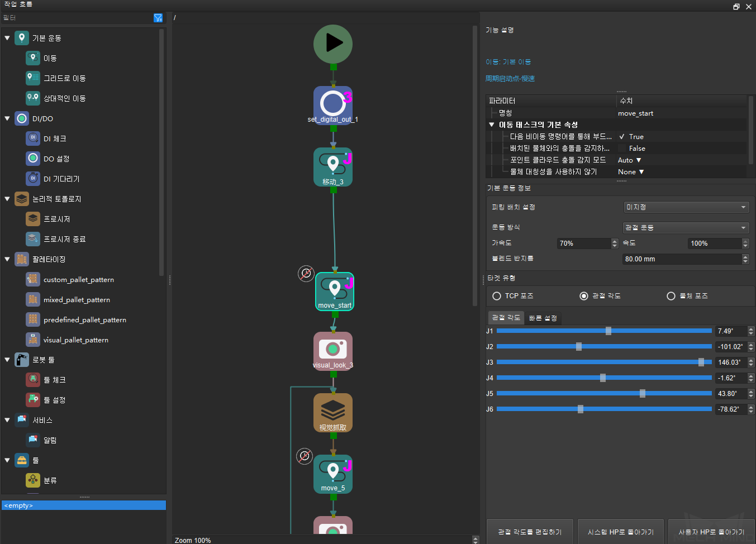The image size is (756, 544).
Task: Switch to the 관절 각도 tab
Action: pyautogui.click(x=506, y=318)
